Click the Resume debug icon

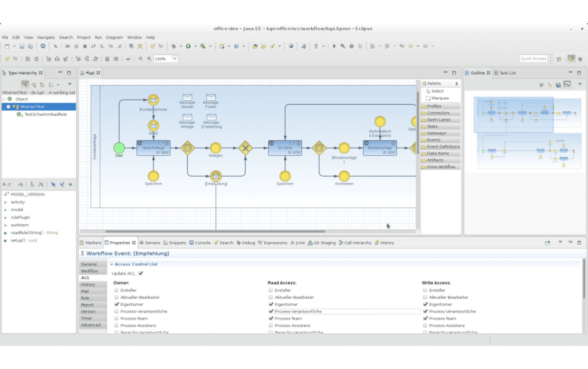(68, 46)
